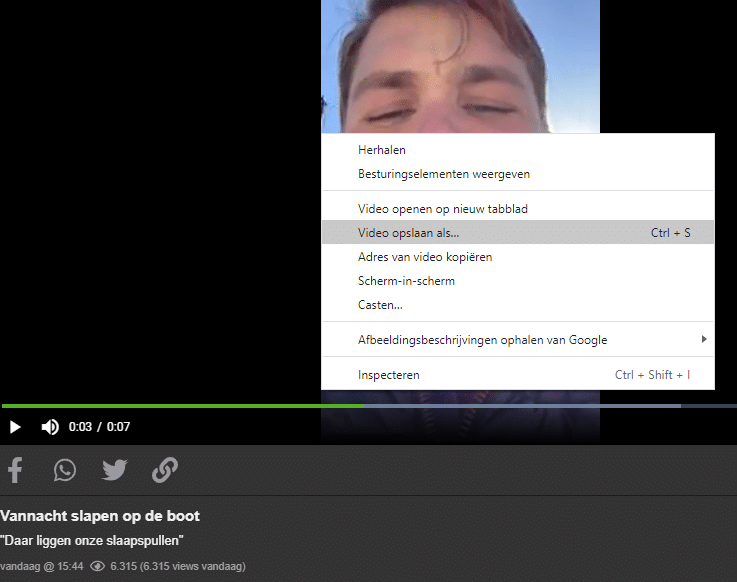737x582 pixels.
Task: Choose Besturingselementen weergeven menu entry
Action: (517, 174)
